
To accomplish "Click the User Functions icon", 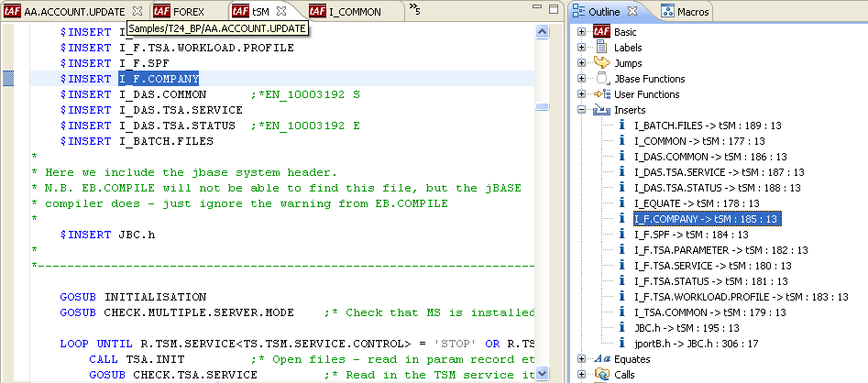I will click(x=602, y=94).
